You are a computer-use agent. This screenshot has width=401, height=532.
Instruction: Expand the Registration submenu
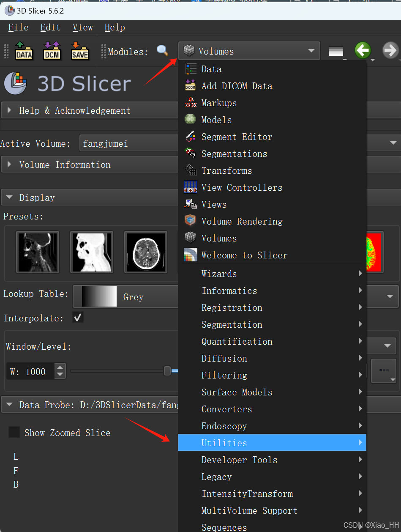point(272,307)
